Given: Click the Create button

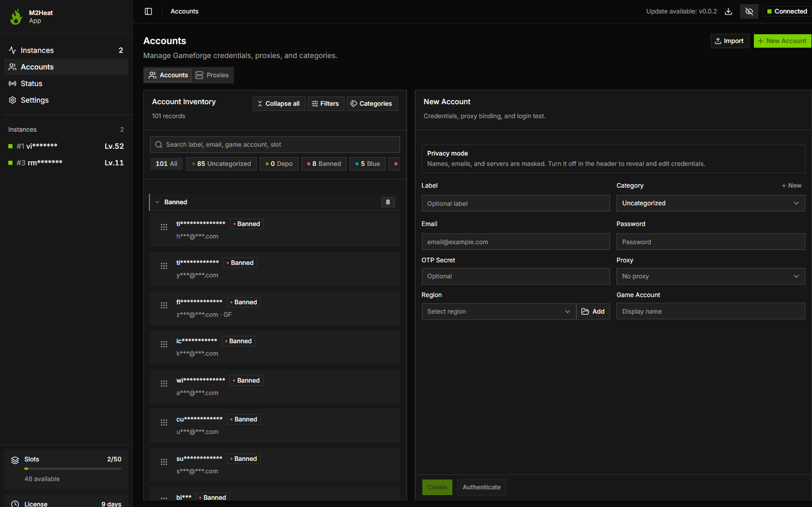Looking at the screenshot, I should [437, 487].
